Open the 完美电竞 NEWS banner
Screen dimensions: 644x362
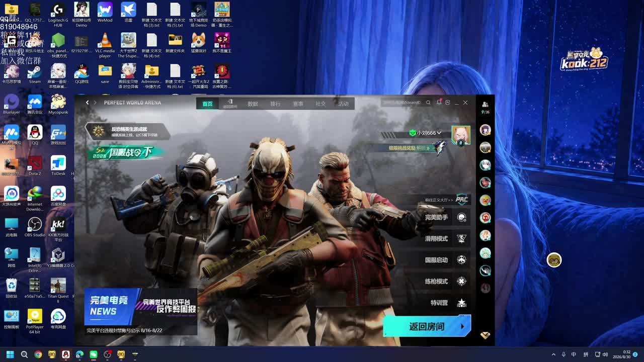(140, 306)
